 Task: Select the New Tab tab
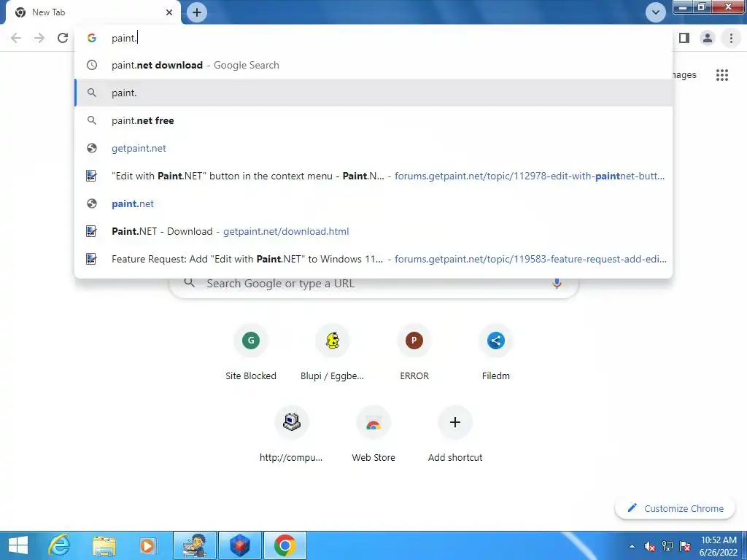(93, 12)
